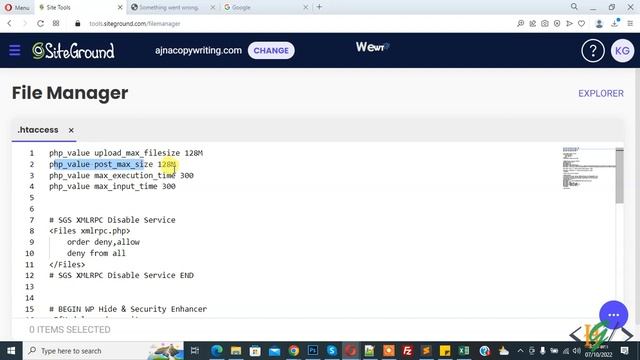Reload the page with refresh icon
The image size is (640, 360).
pyautogui.click(x=40, y=24)
